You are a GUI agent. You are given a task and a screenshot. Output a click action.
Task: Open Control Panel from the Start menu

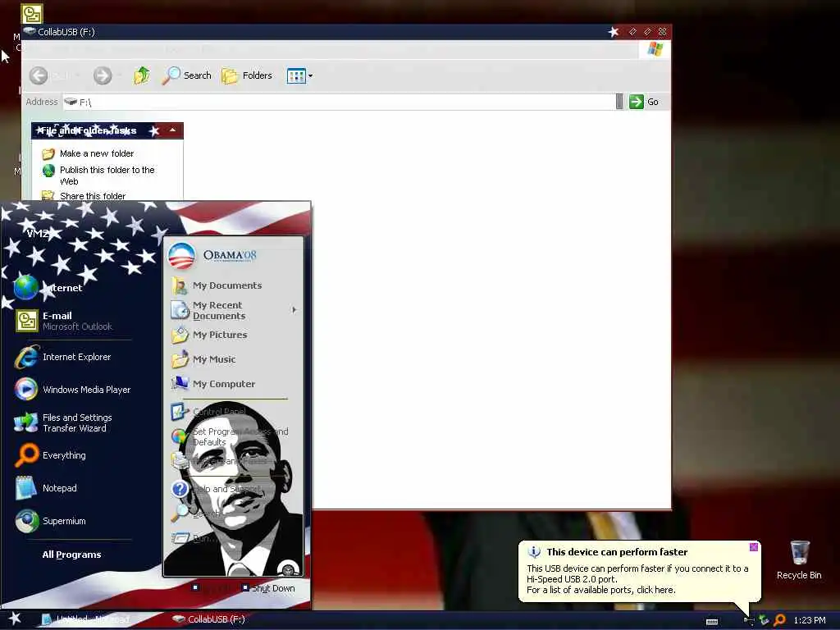(x=209, y=412)
